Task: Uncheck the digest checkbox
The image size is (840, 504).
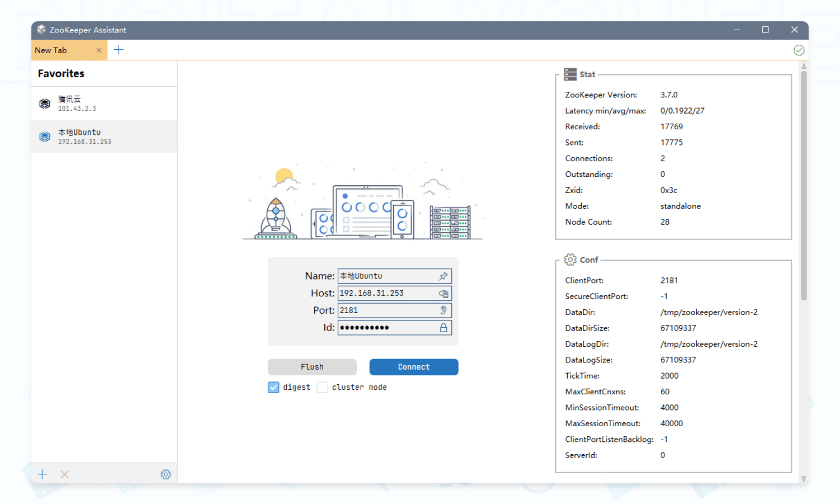Action: [x=273, y=388]
